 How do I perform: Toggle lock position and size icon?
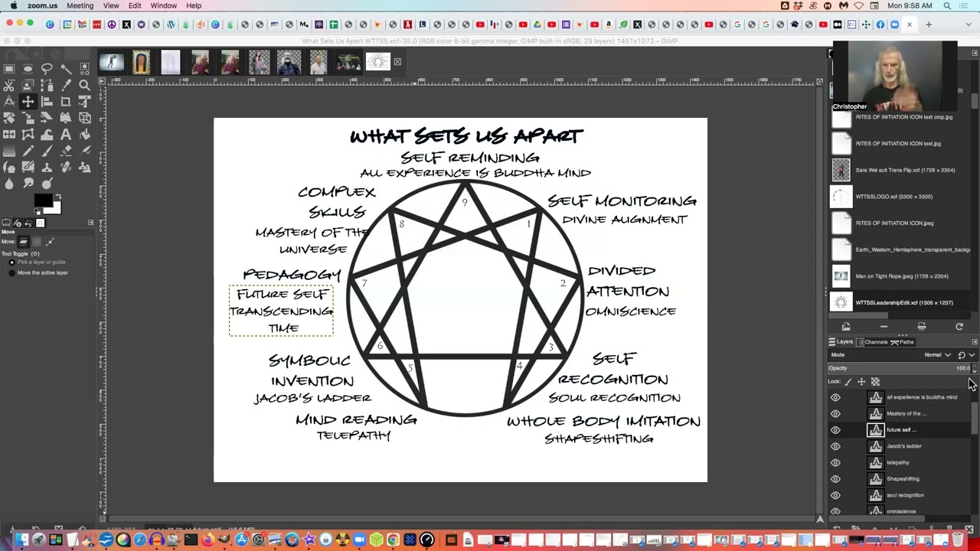pos(861,381)
